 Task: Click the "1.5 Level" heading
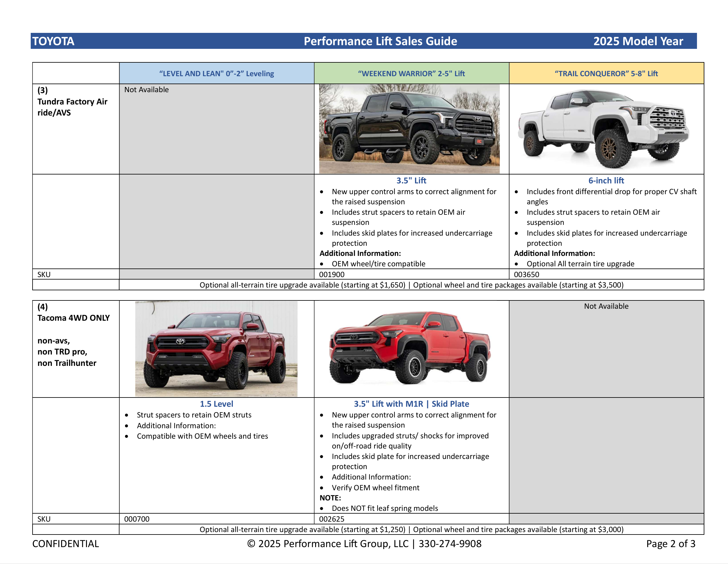click(x=216, y=404)
